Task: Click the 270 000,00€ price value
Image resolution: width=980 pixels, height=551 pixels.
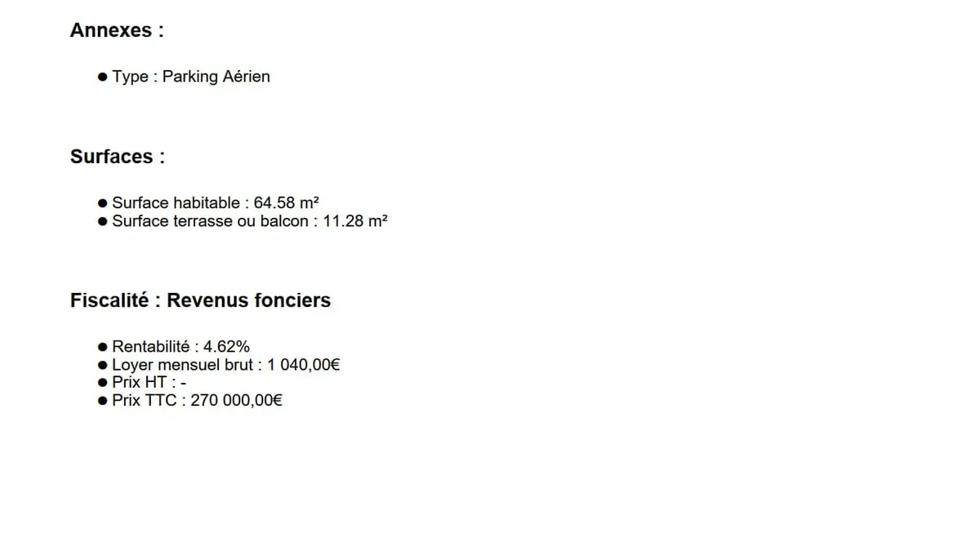Action: pyautogui.click(x=237, y=401)
